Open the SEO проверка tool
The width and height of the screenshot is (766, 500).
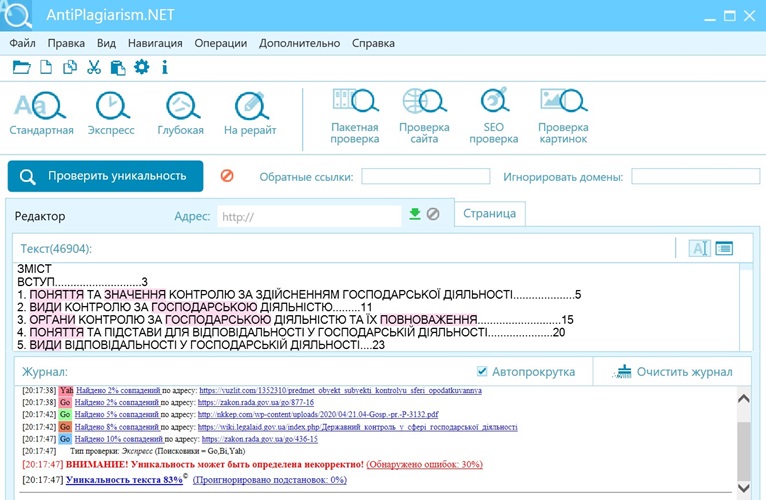(494, 116)
